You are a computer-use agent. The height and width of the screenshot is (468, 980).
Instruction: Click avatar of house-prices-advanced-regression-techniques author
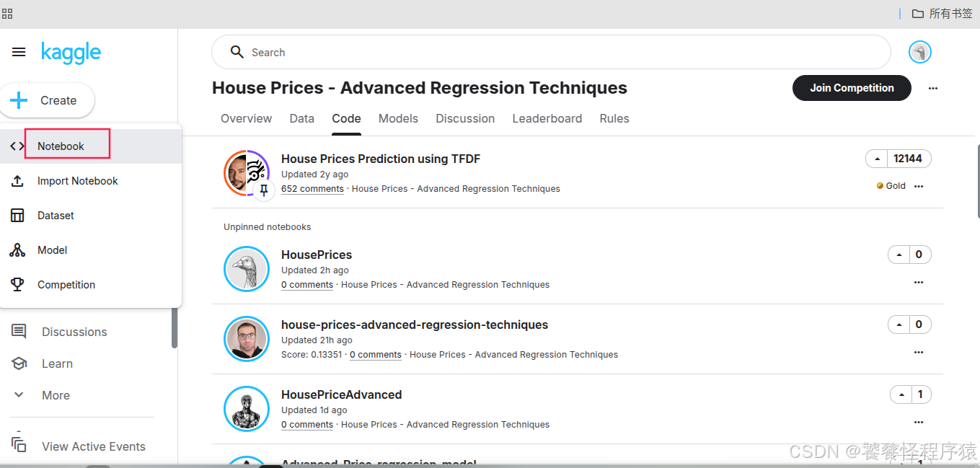pos(246,339)
